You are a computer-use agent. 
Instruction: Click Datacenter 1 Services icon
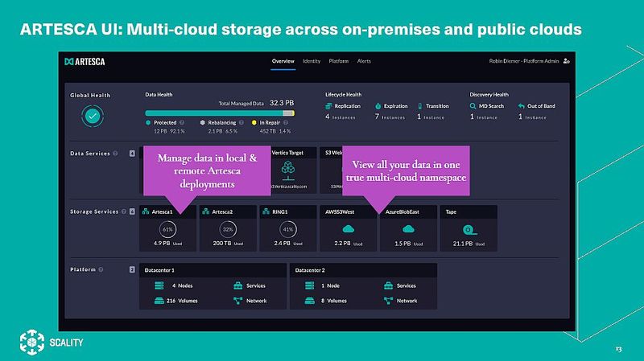(237, 285)
